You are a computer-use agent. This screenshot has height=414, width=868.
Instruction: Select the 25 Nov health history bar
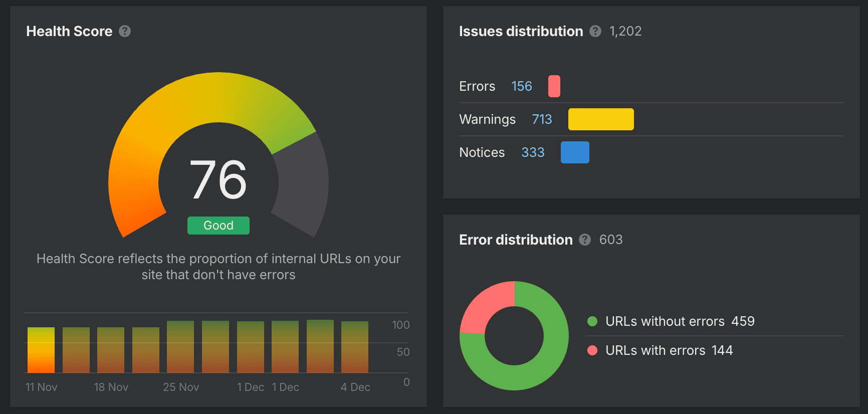pyautogui.click(x=180, y=347)
